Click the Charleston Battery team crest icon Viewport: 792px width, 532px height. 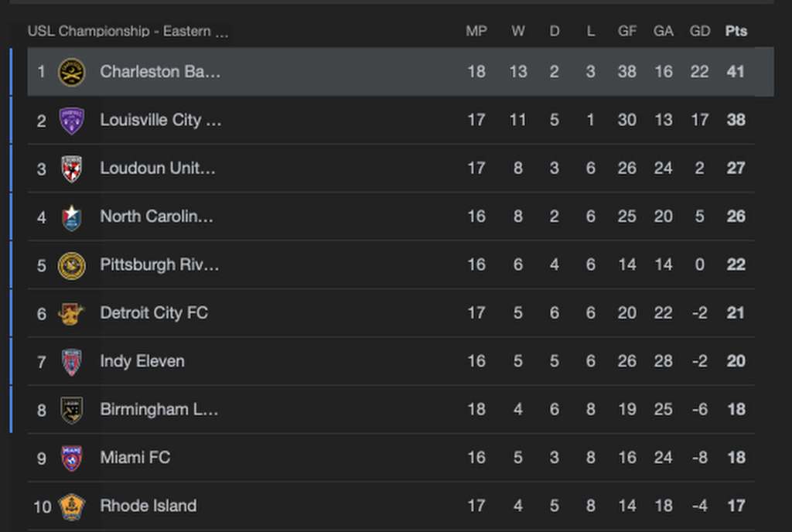72,72
